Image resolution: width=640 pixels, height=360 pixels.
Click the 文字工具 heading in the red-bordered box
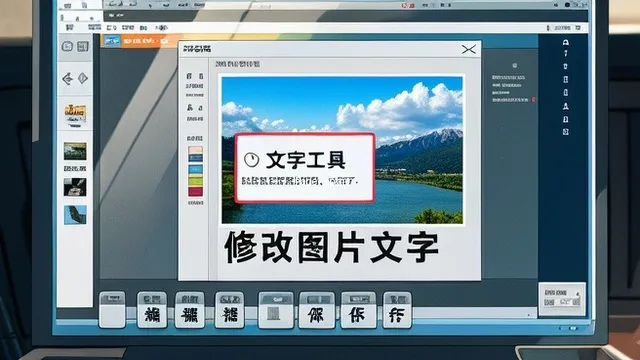(305, 160)
